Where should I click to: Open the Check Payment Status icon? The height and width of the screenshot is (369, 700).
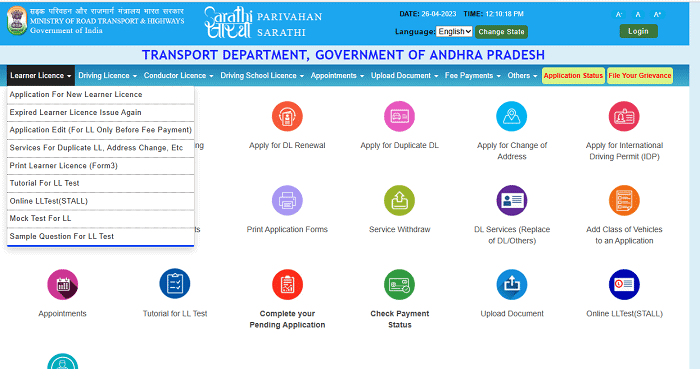click(x=399, y=284)
